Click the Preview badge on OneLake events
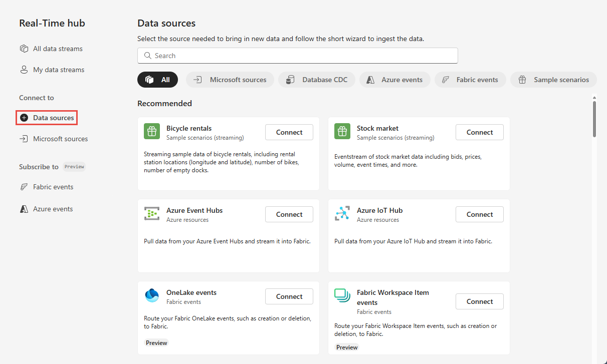Image resolution: width=607 pixels, height=364 pixels. point(156,343)
